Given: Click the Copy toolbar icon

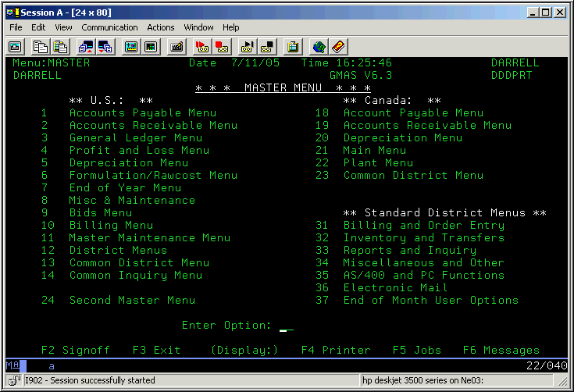Looking at the screenshot, I should 41,46.
